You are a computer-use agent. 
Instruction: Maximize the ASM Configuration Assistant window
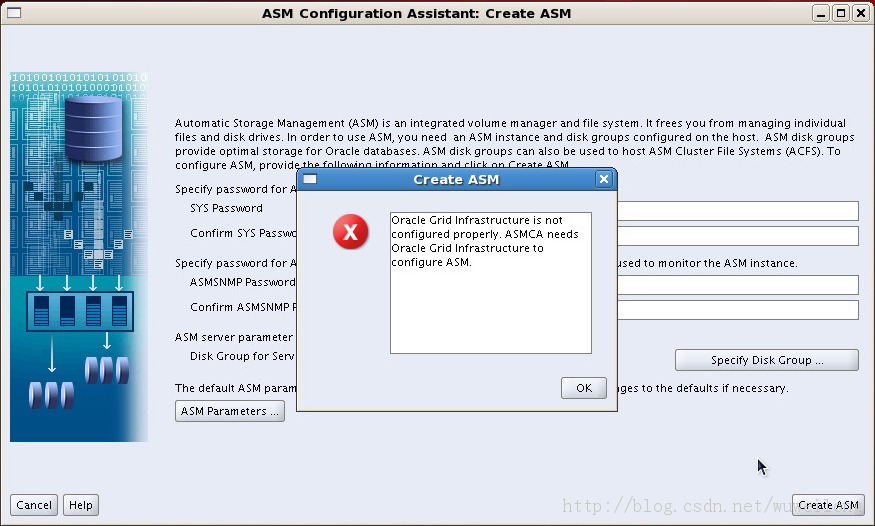(x=841, y=13)
